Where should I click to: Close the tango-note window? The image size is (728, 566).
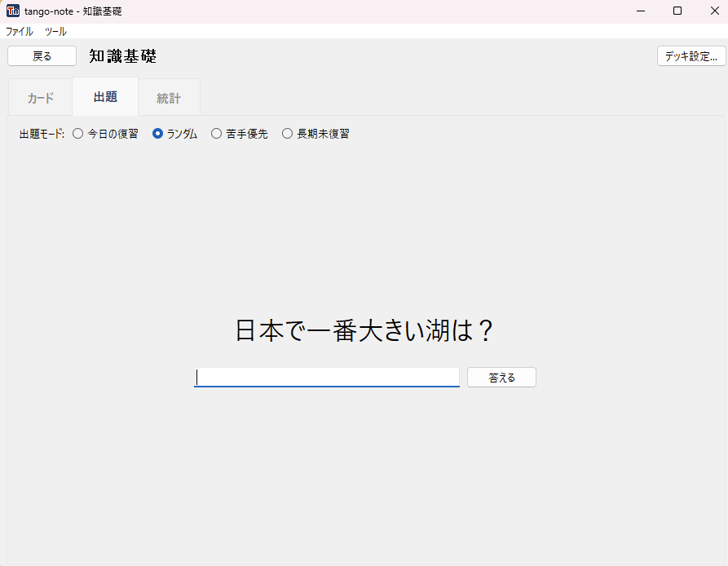(714, 11)
